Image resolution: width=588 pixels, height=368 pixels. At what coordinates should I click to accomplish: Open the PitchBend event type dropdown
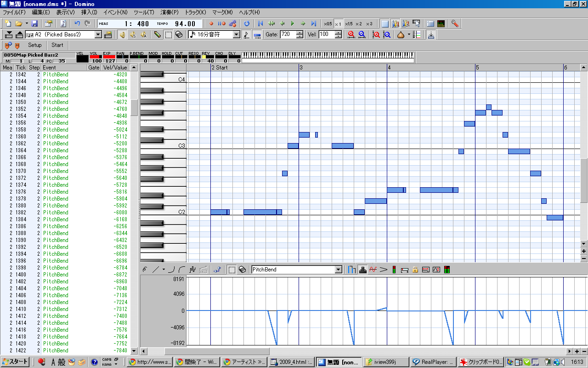pyautogui.click(x=339, y=270)
